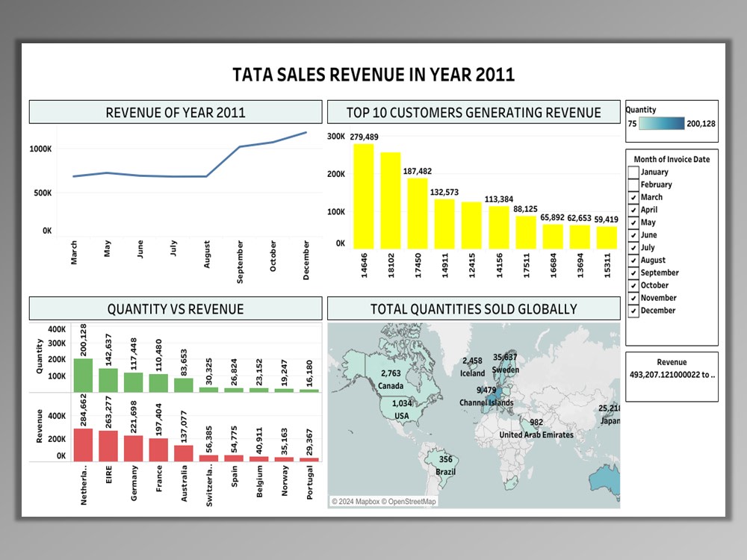Select yellow bar for customer 14911
The width and height of the screenshot is (747, 560).
pyautogui.click(x=444, y=224)
